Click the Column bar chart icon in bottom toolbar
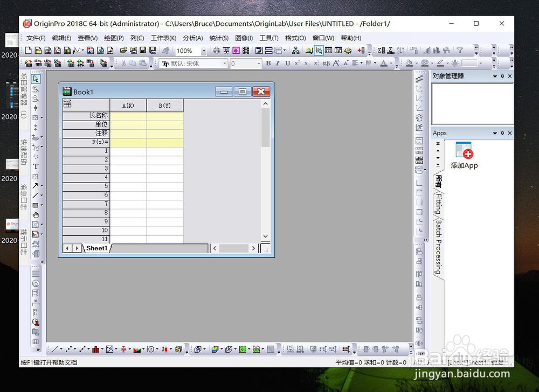The height and width of the screenshot is (392, 539). 96,349
